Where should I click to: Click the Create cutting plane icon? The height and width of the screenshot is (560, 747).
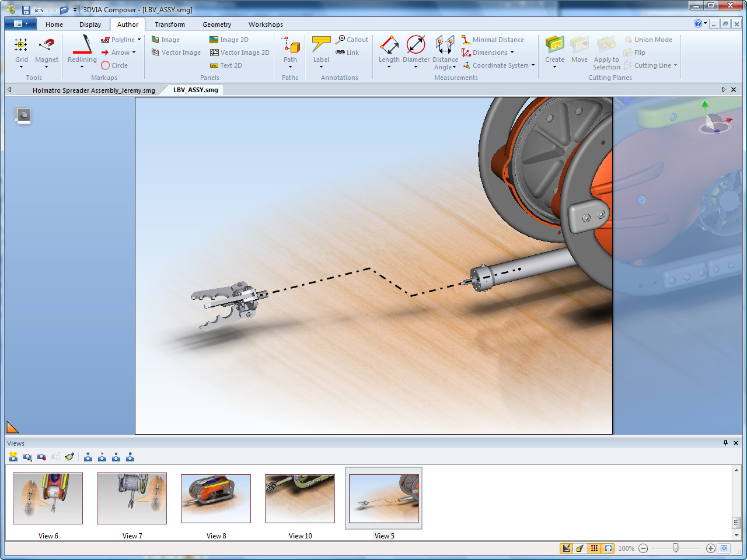(554, 45)
